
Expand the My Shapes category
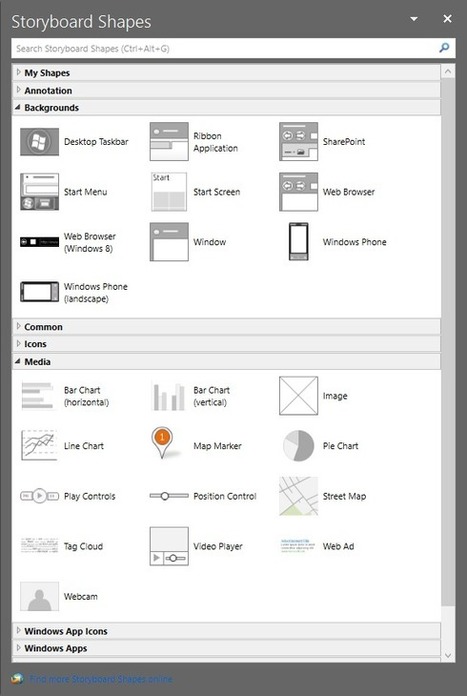(x=226, y=73)
